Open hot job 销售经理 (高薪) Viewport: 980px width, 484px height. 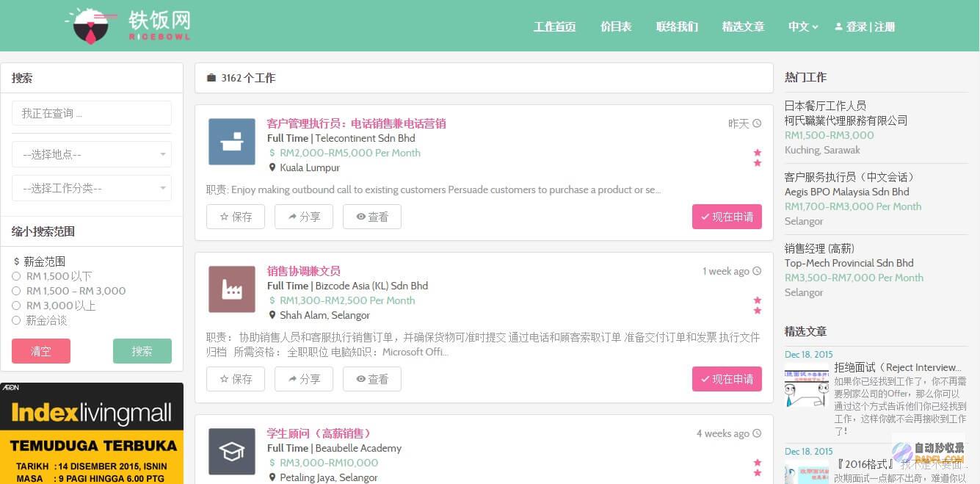coord(820,248)
